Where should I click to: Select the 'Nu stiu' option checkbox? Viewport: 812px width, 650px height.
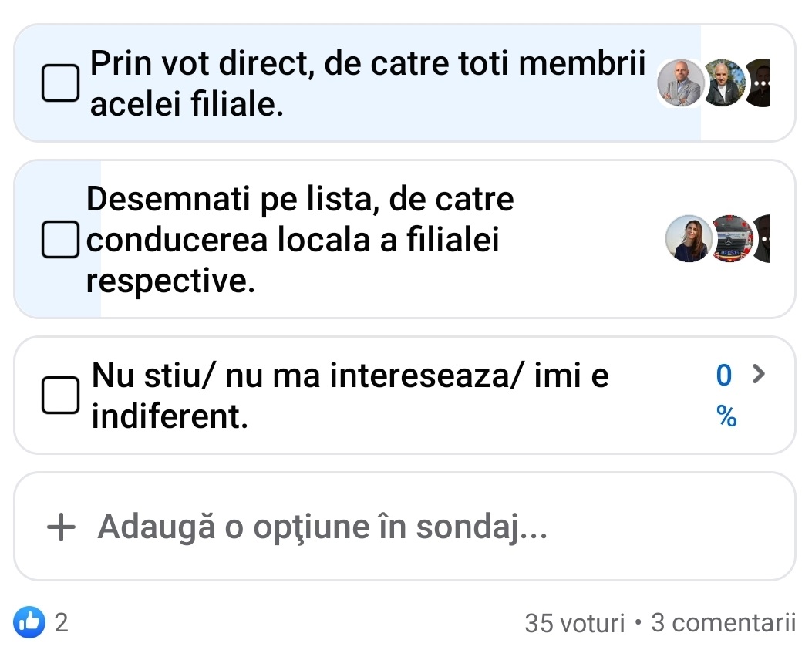[x=59, y=396]
